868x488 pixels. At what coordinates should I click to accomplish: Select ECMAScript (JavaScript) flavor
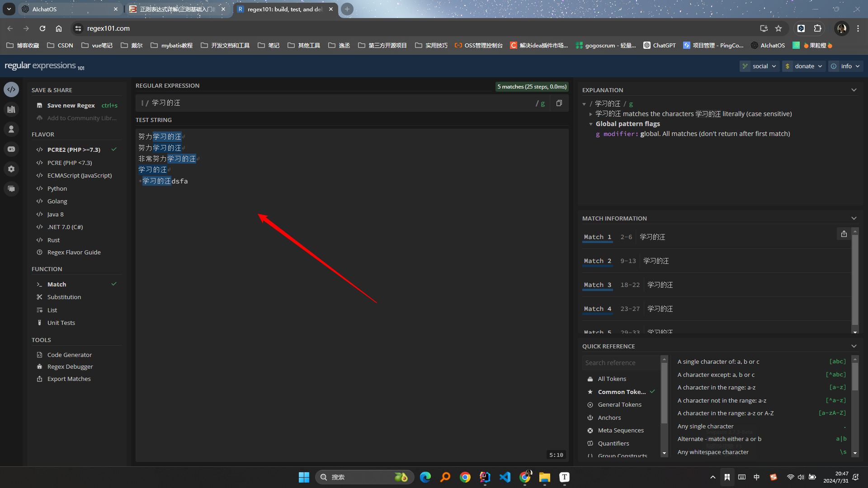pos(79,175)
